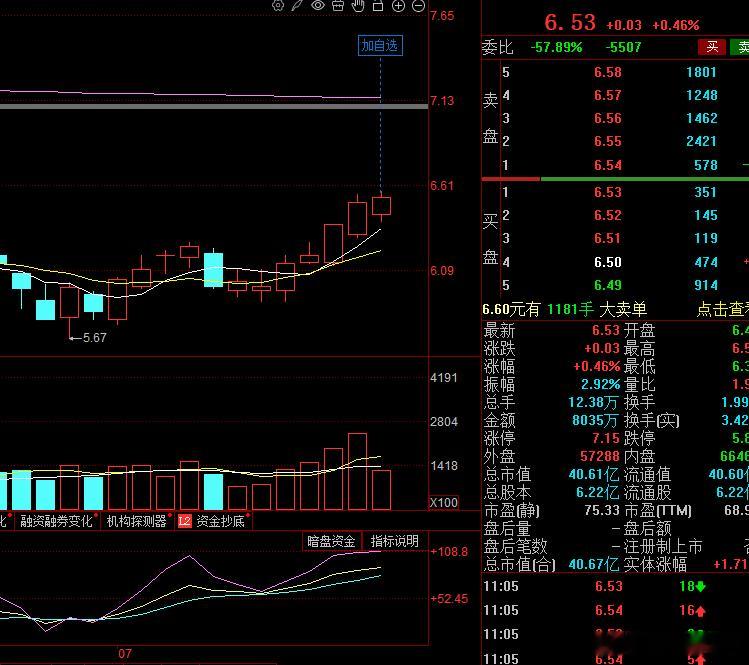Click 外盘 value 57288
This screenshot has width=749, height=665.
[x=599, y=456]
